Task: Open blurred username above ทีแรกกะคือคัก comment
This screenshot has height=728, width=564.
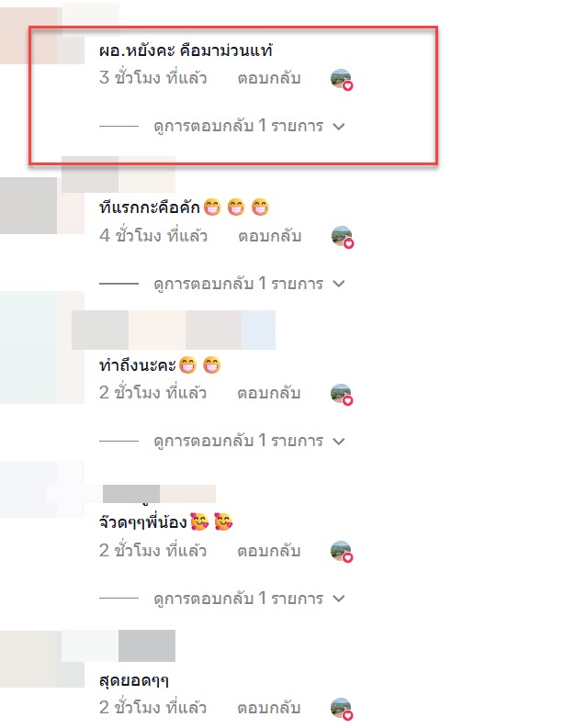Action: (x=118, y=174)
